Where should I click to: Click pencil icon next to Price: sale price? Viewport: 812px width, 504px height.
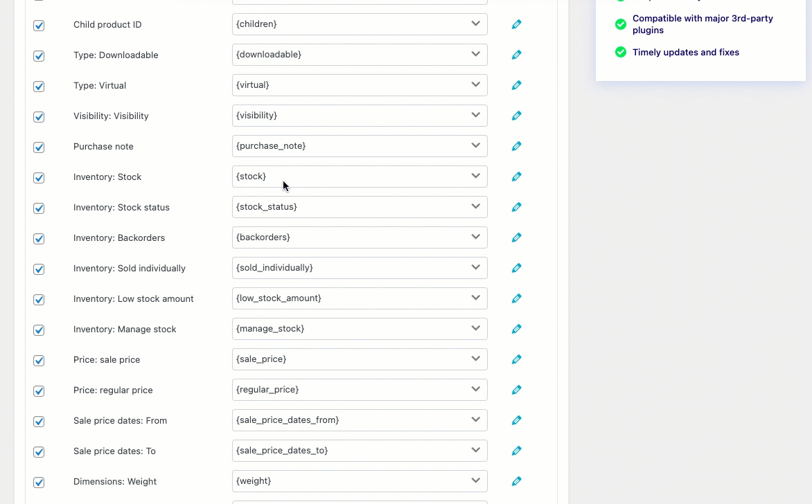(x=516, y=359)
